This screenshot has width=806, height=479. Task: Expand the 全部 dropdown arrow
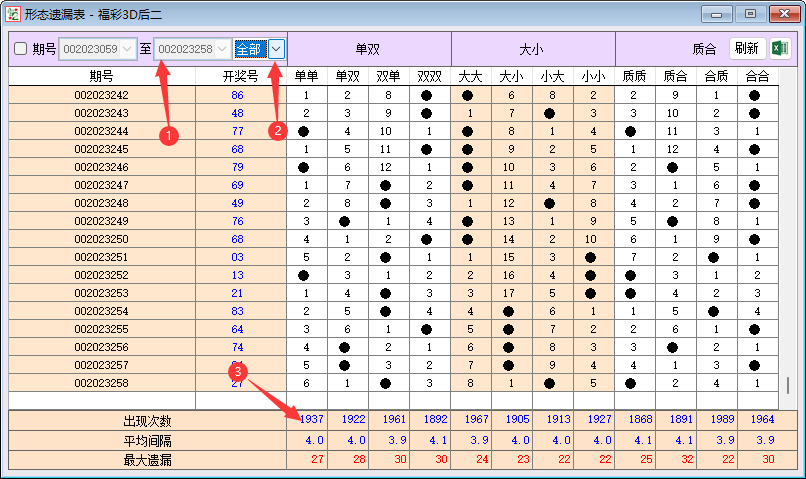pos(277,49)
